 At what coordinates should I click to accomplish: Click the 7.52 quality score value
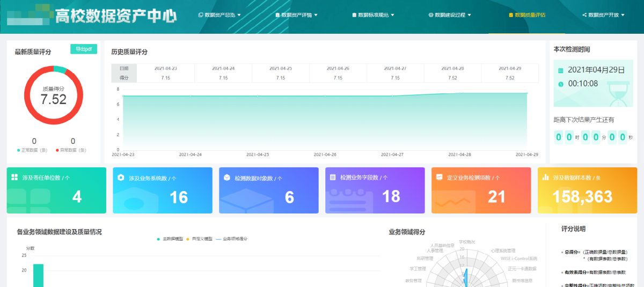[x=54, y=99]
